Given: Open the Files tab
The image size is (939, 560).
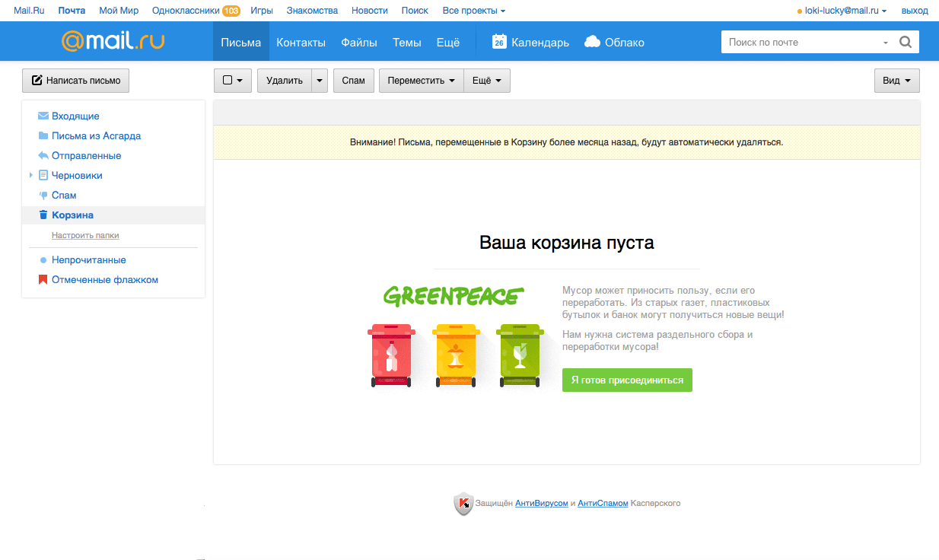Looking at the screenshot, I should (359, 43).
